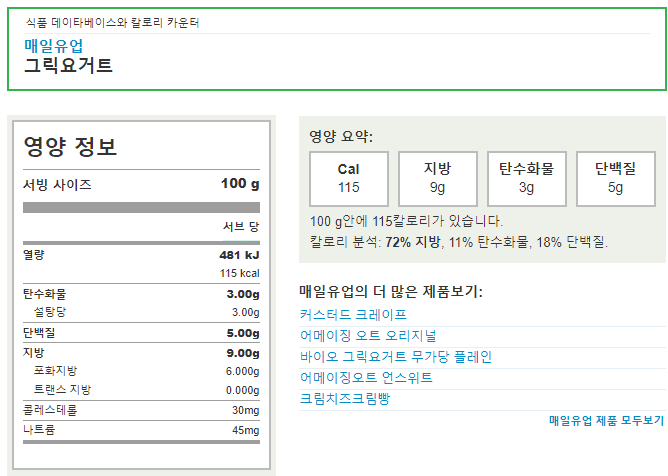Click the 열량 row label
This screenshot has width=668, height=476.
point(34,255)
